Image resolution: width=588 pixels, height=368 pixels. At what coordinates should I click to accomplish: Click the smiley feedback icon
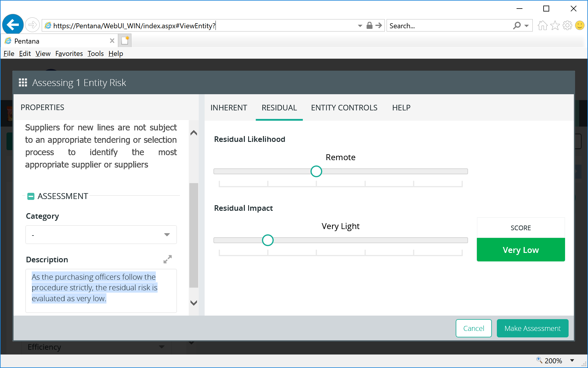(579, 26)
